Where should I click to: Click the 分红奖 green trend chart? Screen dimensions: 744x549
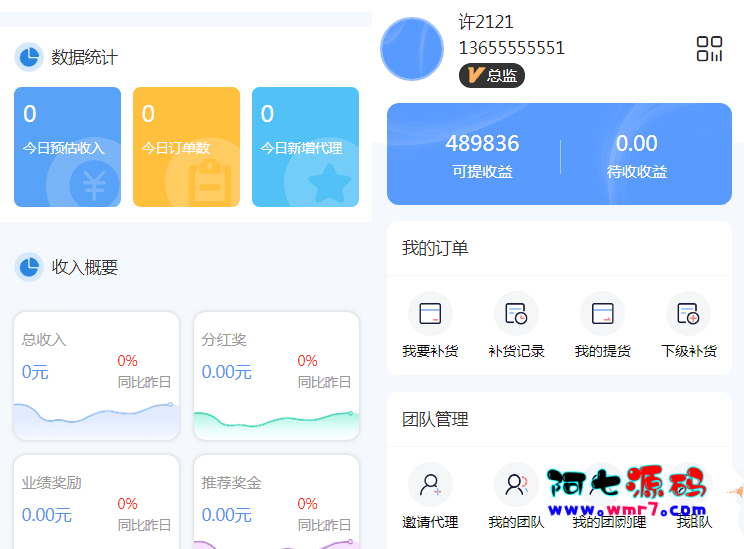click(277, 425)
